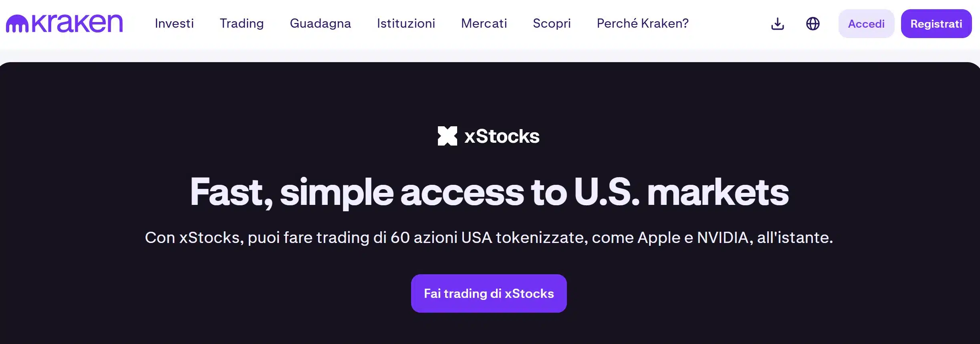The width and height of the screenshot is (980, 344).
Task: Click the xStocks wordmark next to the logo
Action: [501, 136]
